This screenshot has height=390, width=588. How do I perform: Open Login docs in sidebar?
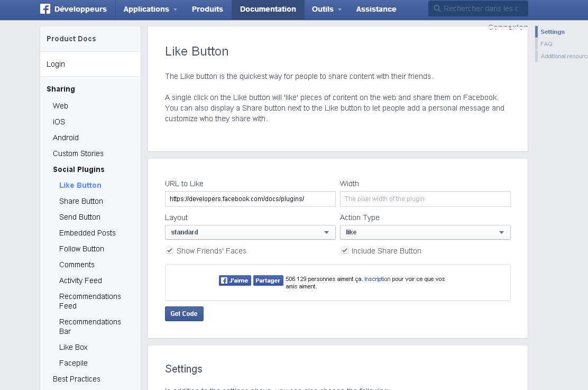56,64
